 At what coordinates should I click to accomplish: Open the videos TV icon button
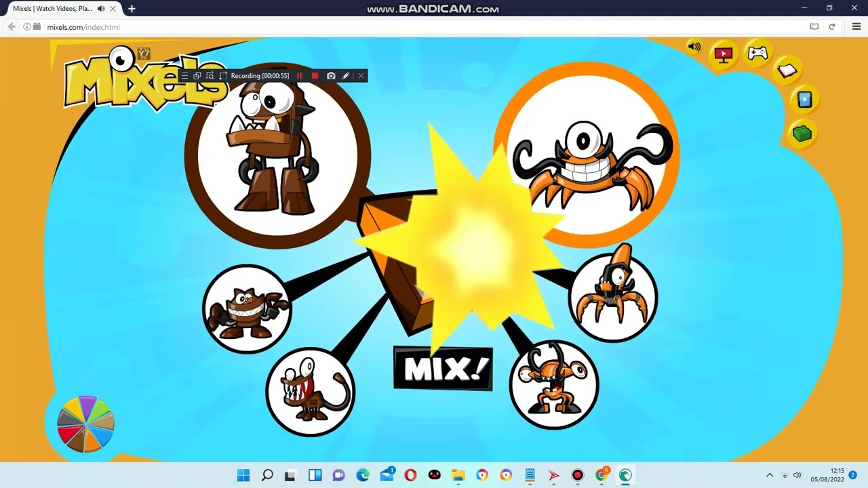pyautogui.click(x=724, y=55)
